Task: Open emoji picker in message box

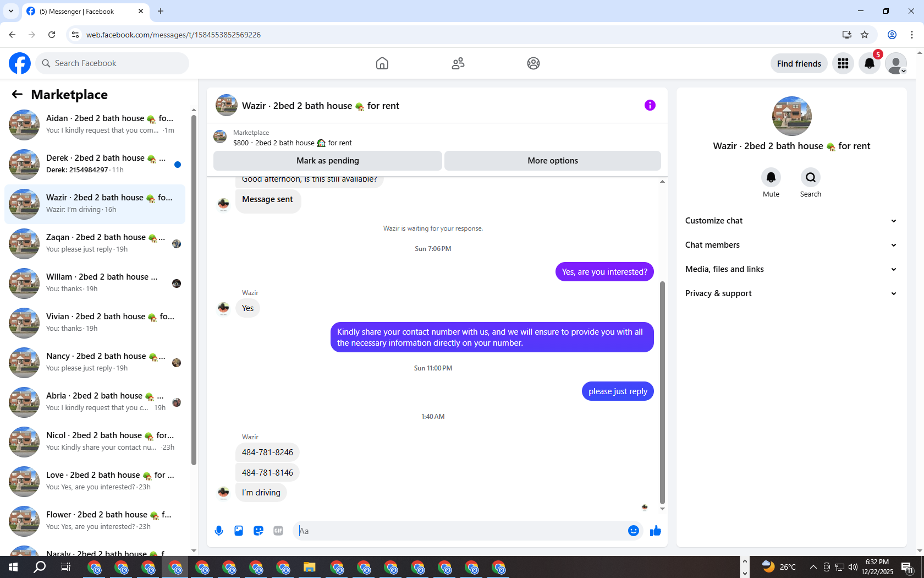Action: click(x=634, y=531)
